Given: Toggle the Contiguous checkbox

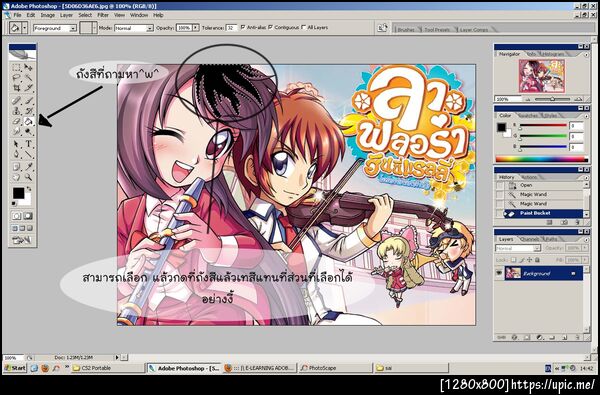Looking at the screenshot, I should coord(271,28).
